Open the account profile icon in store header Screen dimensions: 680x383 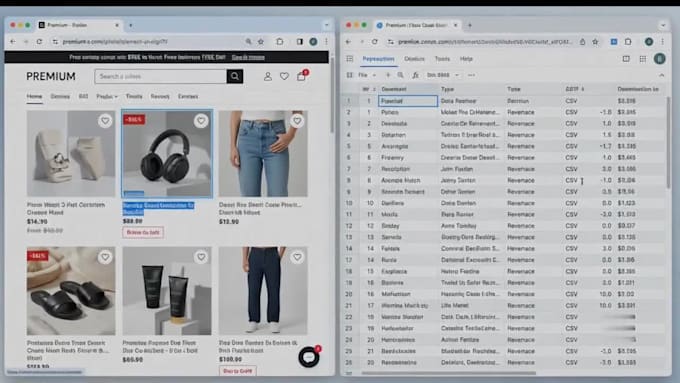coord(268,77)
